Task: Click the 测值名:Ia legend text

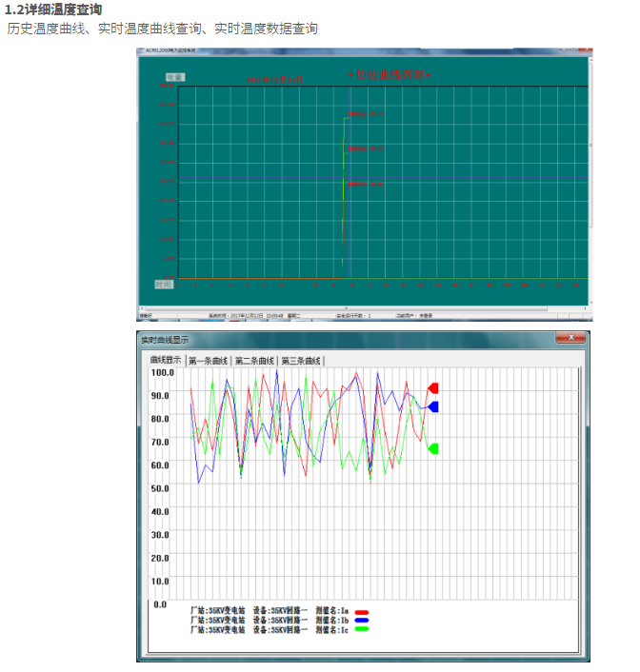Action: [x=332, y=611]
